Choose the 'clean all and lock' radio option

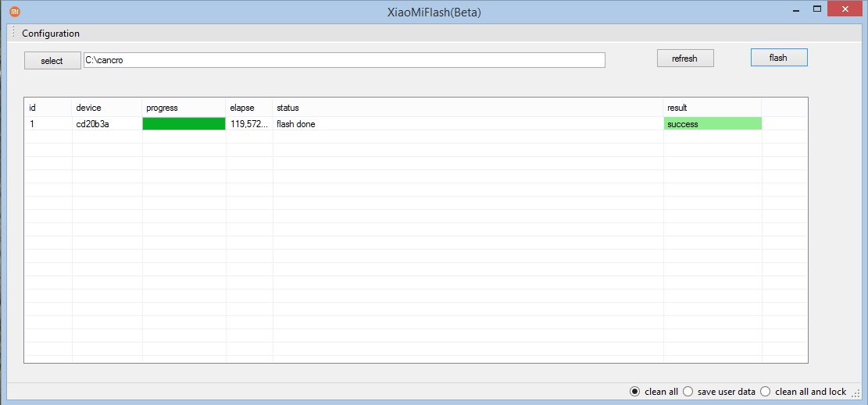click(766, 392)
